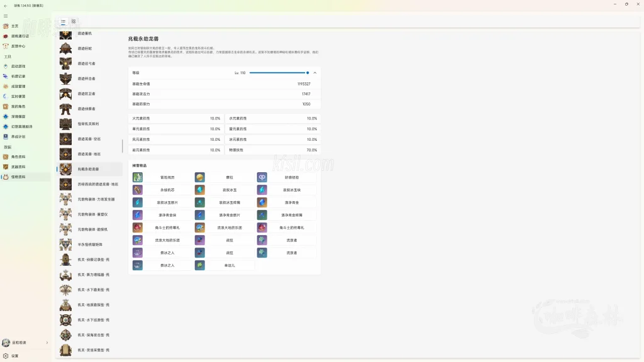Switch to list view layout
This screenshot has width=644, height=362.
point(63,21)
